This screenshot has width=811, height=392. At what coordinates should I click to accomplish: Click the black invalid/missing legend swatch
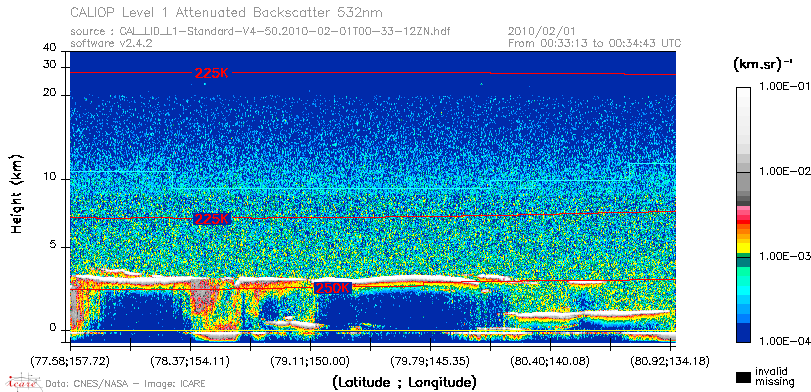coord(743,378)
